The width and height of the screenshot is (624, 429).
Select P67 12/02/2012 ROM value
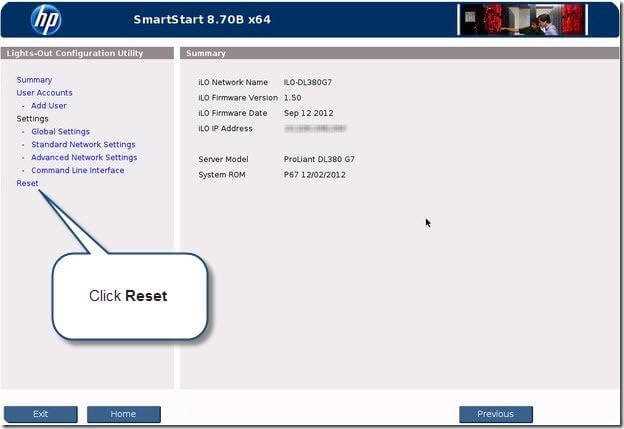point(314,175)
